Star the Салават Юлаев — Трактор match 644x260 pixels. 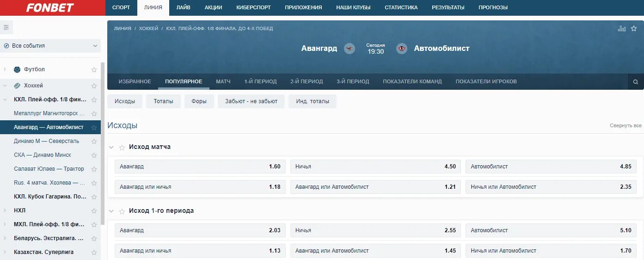[x=94, y=169]
